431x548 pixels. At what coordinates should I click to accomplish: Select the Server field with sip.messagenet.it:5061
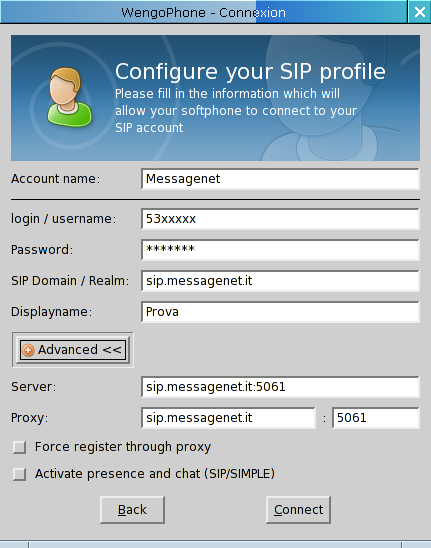(280, 387)
